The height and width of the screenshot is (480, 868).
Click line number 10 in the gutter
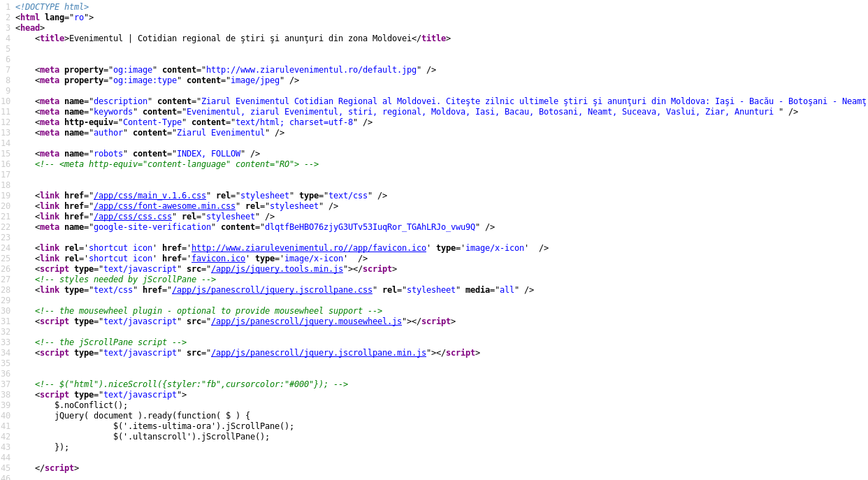coord(6,101)
